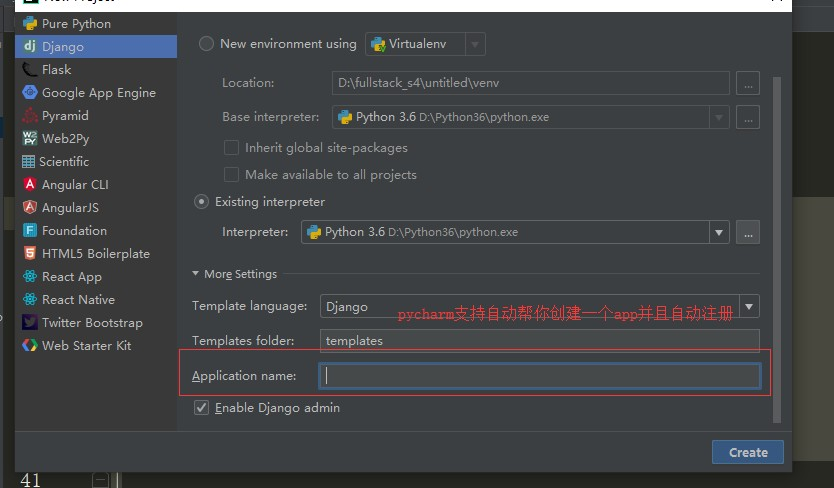Image resolution: width=834 pixels, height=488 pixels.
Task: Click the Foundation F icon
Action: coord(30,230)
